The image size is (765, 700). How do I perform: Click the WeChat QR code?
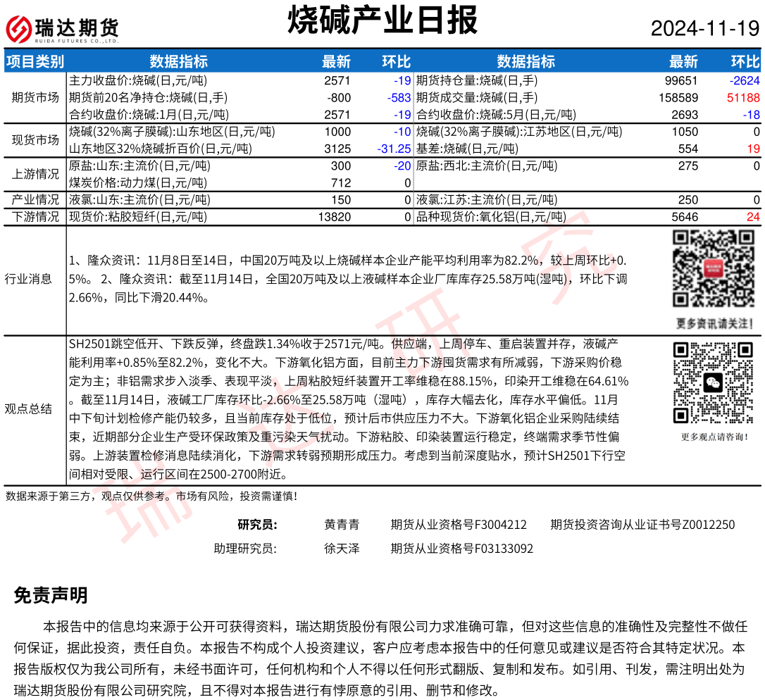(x=713, y=382)
